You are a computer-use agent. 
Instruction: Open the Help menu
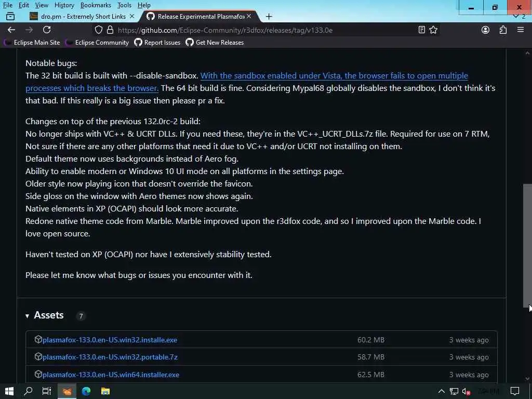coord(144,5)
